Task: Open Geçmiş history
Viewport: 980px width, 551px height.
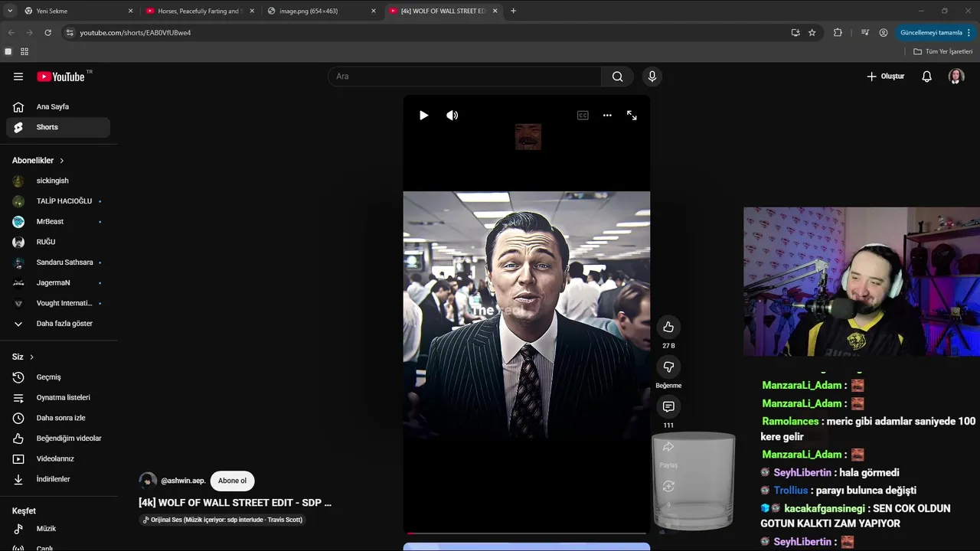Action: tap(58, 377)
